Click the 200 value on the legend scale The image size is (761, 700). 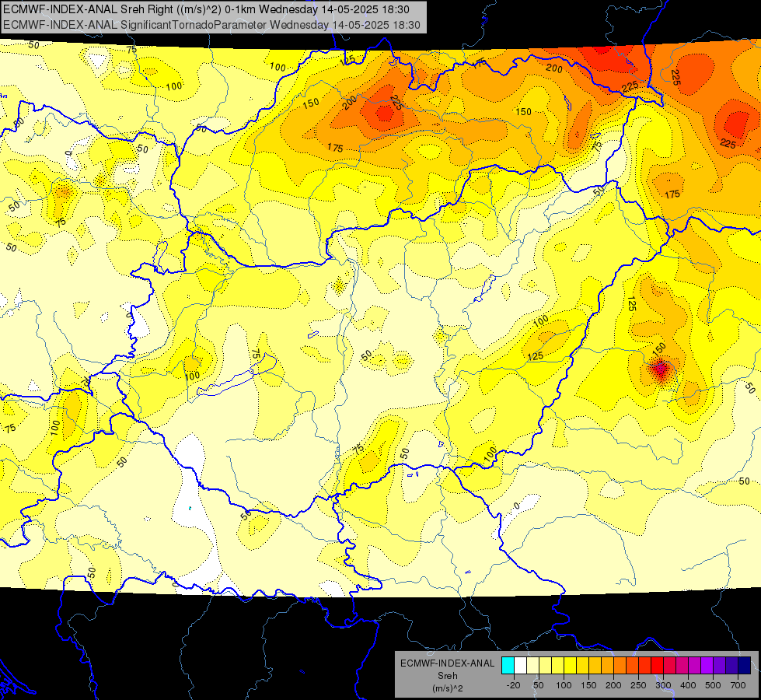tap(613, 685)
